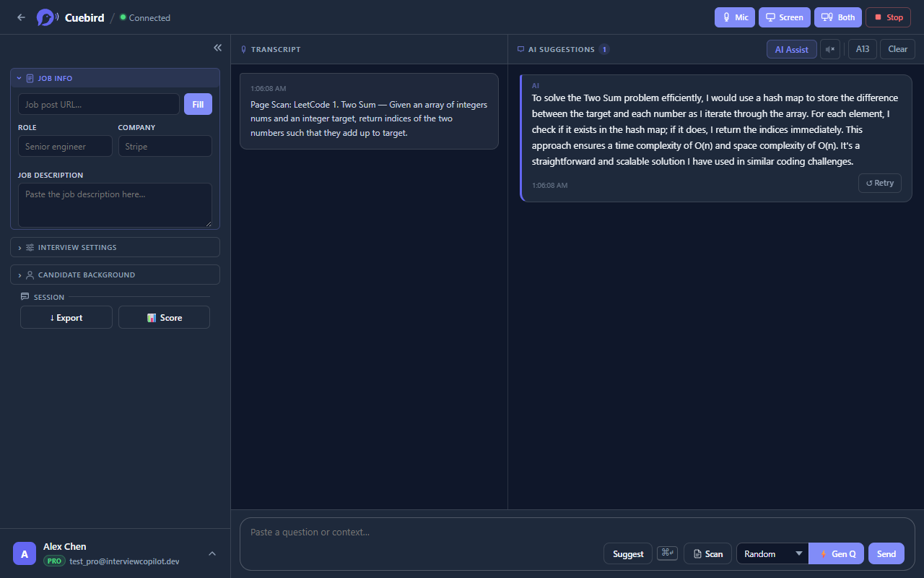Toggle the muted speaker icon

tap(830, 49)
